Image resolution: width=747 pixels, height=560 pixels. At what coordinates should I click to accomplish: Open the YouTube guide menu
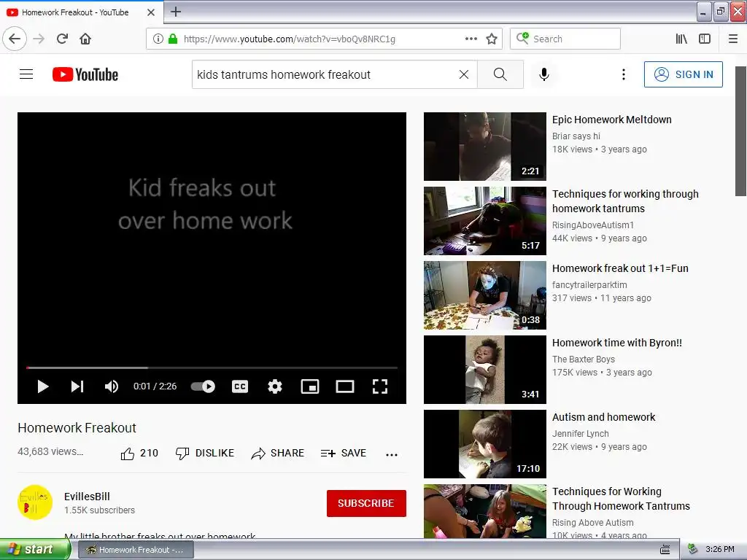(26, 74)
